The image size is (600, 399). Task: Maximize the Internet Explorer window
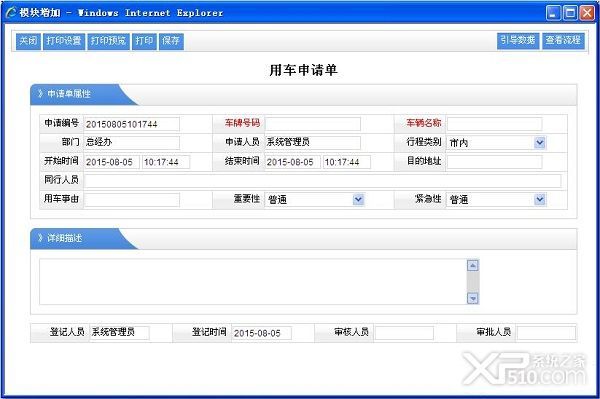[x=570, y=13]
